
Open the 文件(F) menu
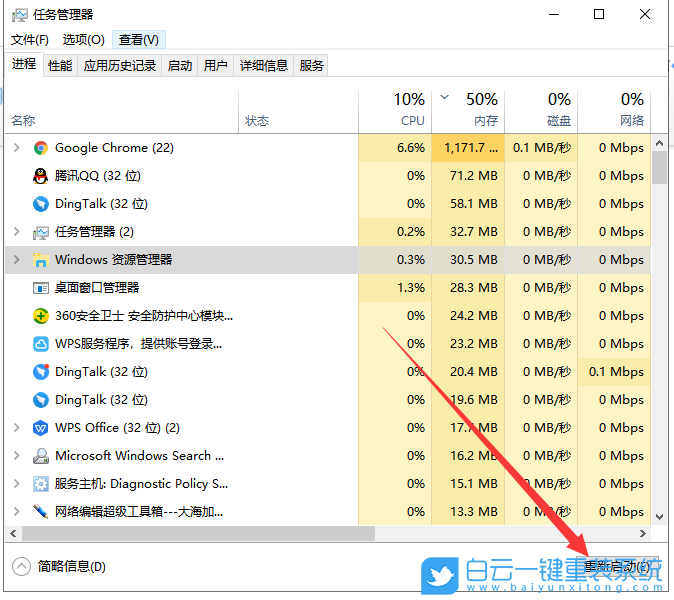(x=30, y=39)
